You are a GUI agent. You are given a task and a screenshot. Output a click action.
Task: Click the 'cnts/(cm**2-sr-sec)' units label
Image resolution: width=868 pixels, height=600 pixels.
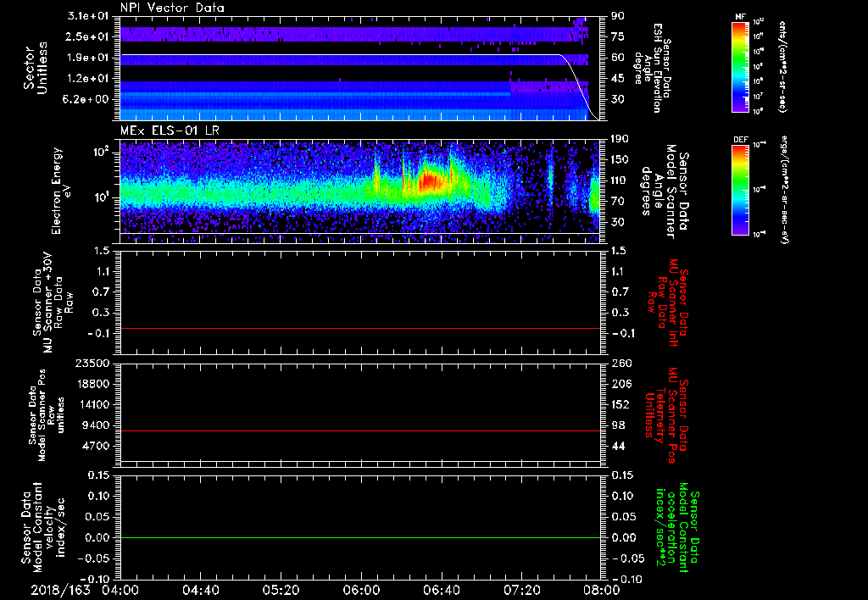click(x=782, y=66)
